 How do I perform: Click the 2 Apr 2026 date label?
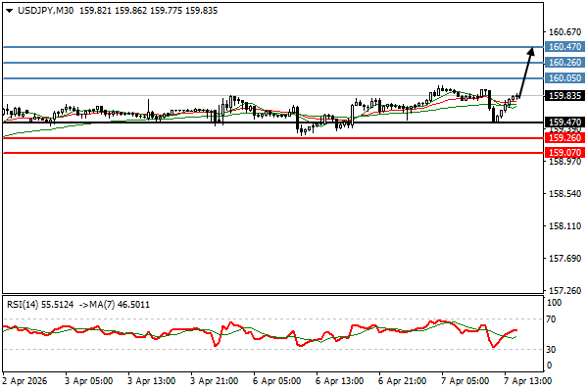pos(24,380)
